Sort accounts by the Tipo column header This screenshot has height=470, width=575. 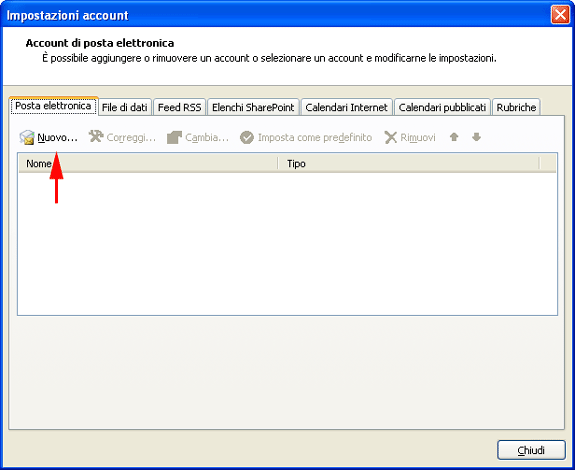409,164
